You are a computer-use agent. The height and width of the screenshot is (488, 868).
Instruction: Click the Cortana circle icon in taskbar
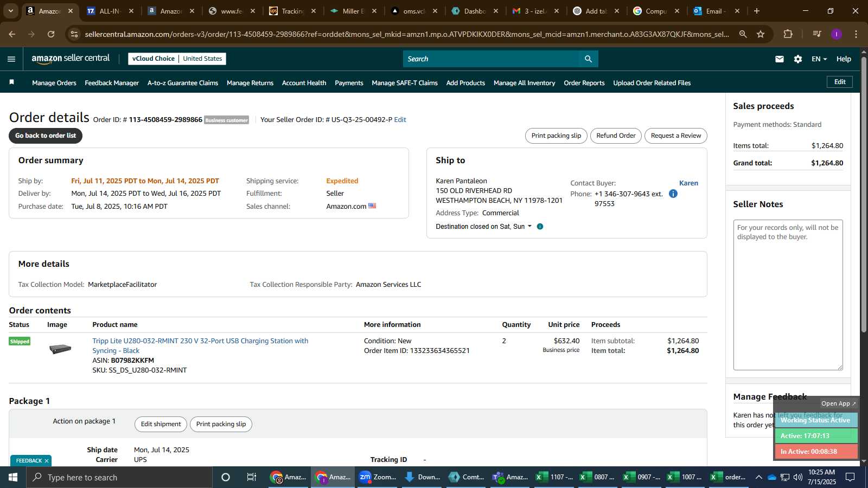coord(226,477)
